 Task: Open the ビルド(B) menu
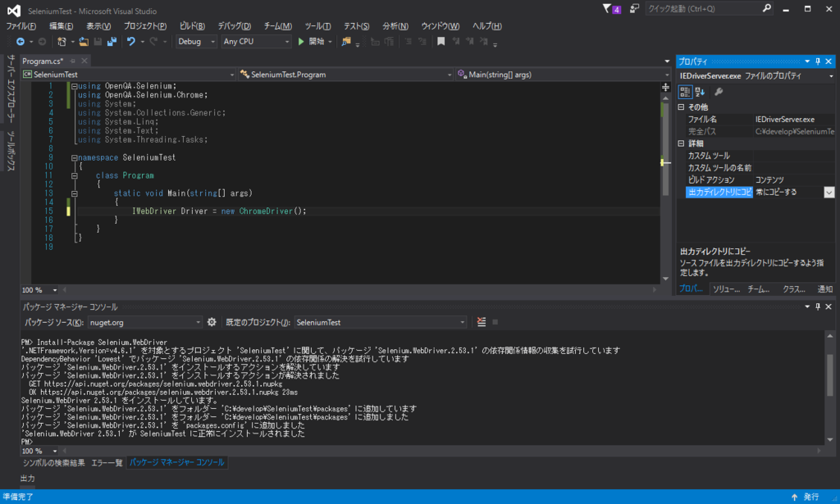(192, 25)
